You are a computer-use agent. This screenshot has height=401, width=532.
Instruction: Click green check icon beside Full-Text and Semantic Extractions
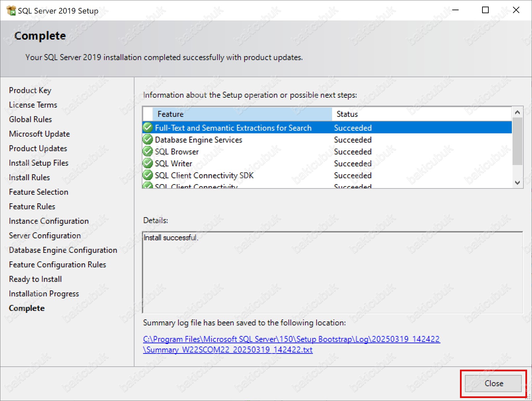148,127
